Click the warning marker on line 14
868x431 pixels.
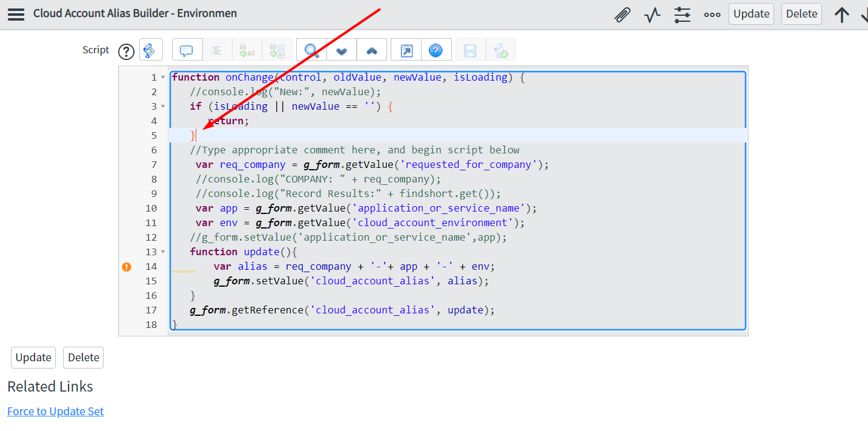[x=126, y=266]
